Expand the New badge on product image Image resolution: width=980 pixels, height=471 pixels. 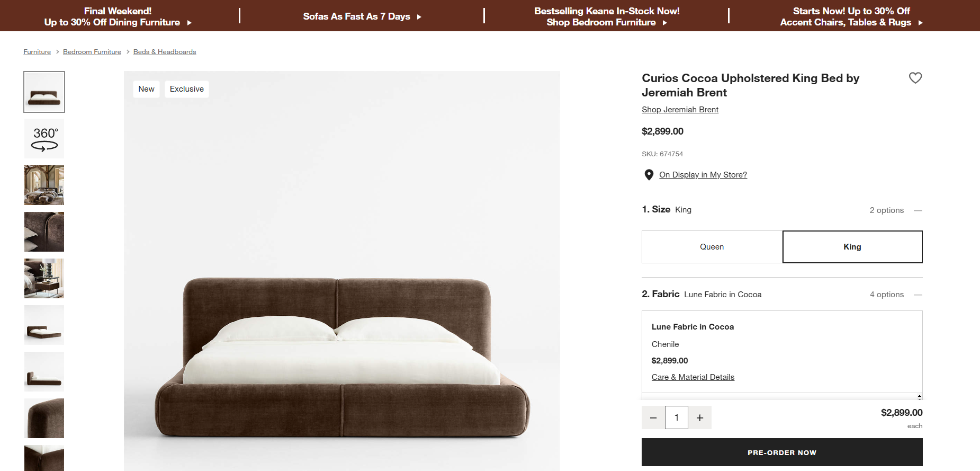(x=146, y=89)
